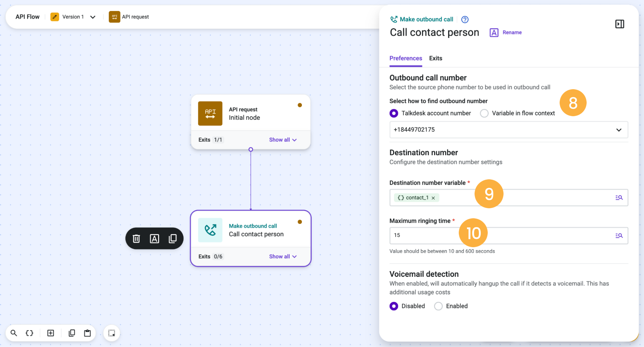Click the paste clipboard icon
Image resolution: width=644 pixels, height=347 pixels.
tap(87, 333)
